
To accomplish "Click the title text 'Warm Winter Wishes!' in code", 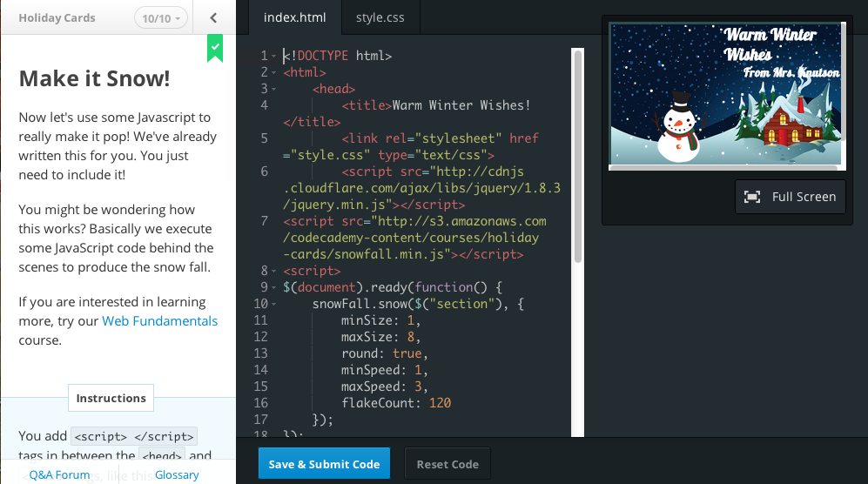I will pyautogui.click(x=461, y=105).
